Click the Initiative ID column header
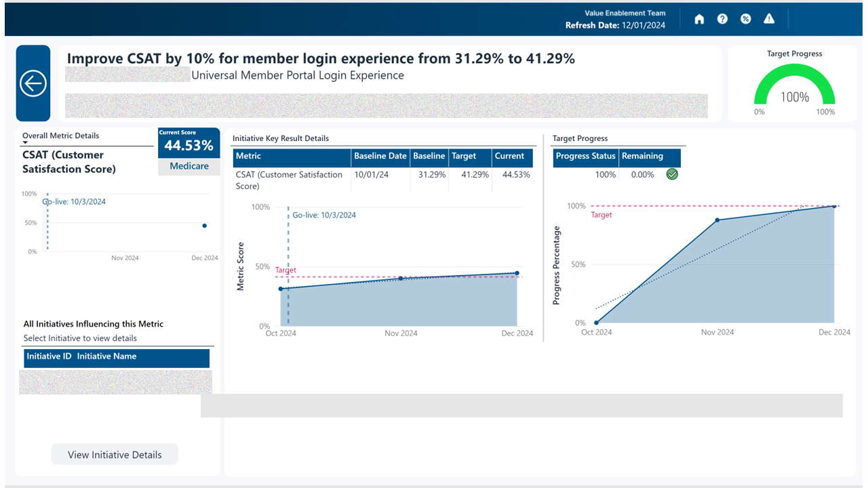Viewport: 868px width, 488px height. click(x=49, y=357)
